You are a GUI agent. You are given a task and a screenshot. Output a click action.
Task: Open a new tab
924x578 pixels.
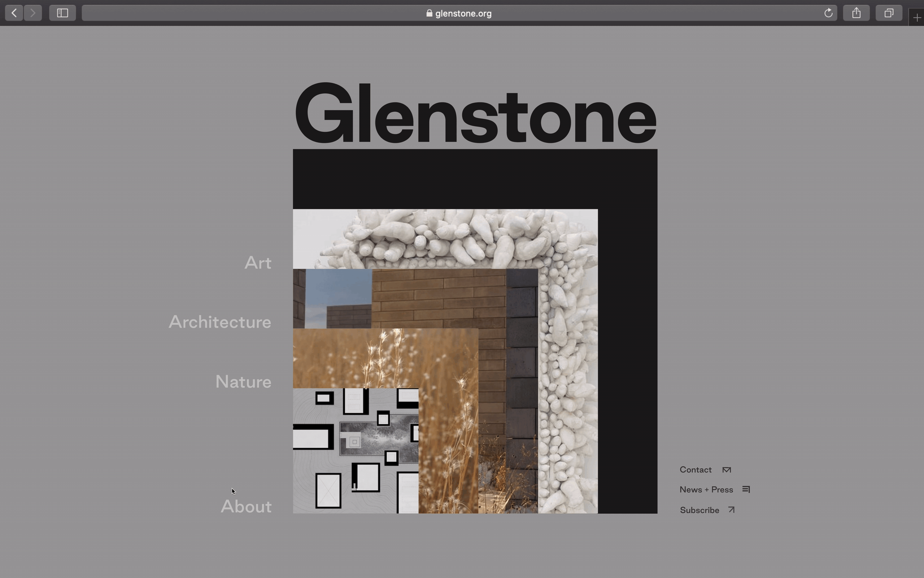[917, 18]
